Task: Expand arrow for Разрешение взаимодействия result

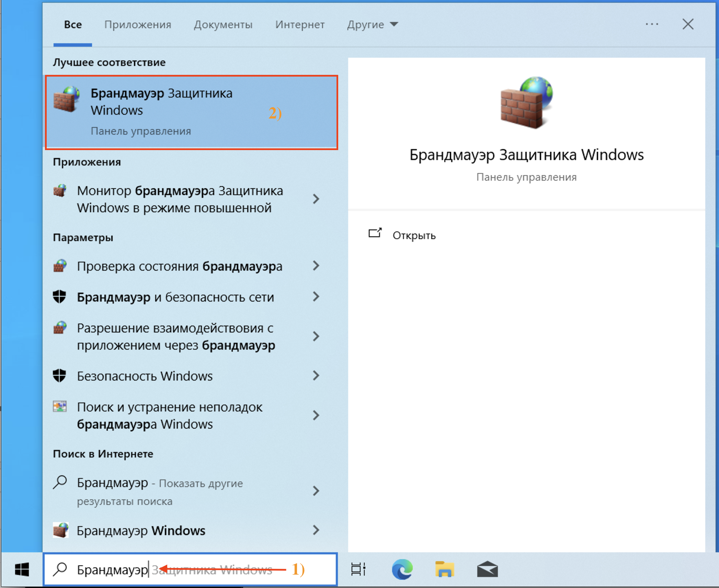Action: [316, 336]
